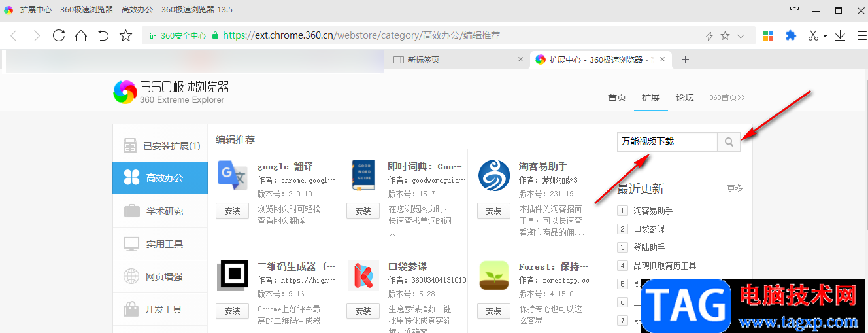Screen dimensions: 868x333
Task: Open the browser hamburger main menu
Action: 861,35
